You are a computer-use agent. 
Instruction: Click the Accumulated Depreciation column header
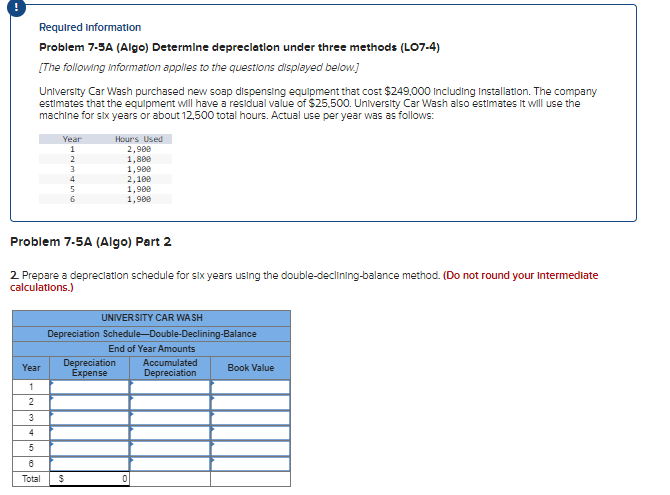(170, 368)
